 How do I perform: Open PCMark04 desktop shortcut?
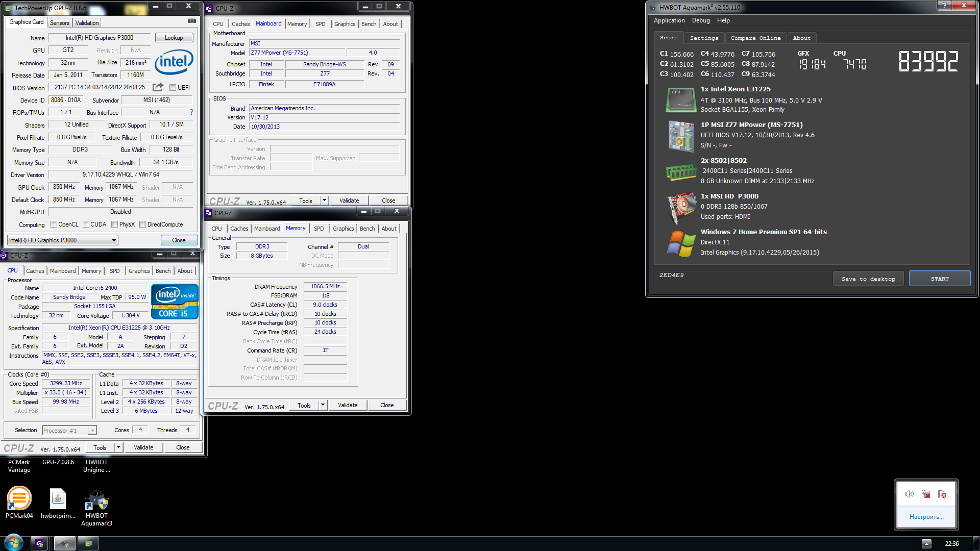tap(19, 503)
